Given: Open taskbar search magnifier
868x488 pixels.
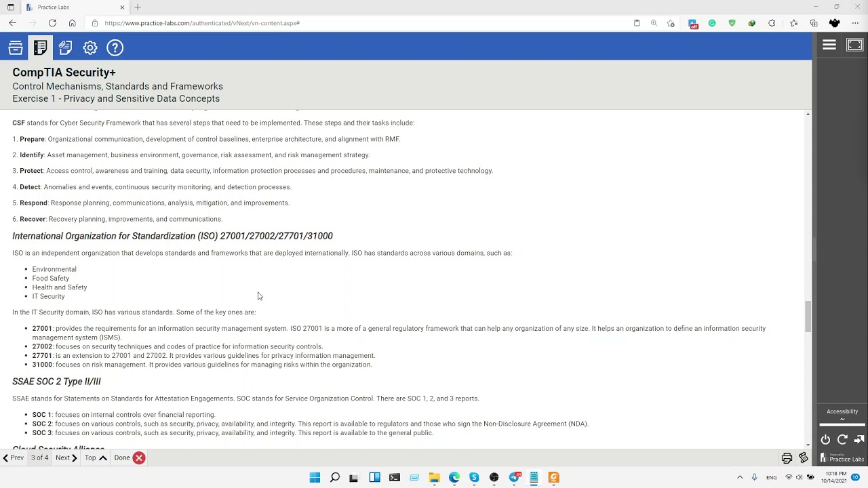Looking at the screenshot, I should click(334, 477).
